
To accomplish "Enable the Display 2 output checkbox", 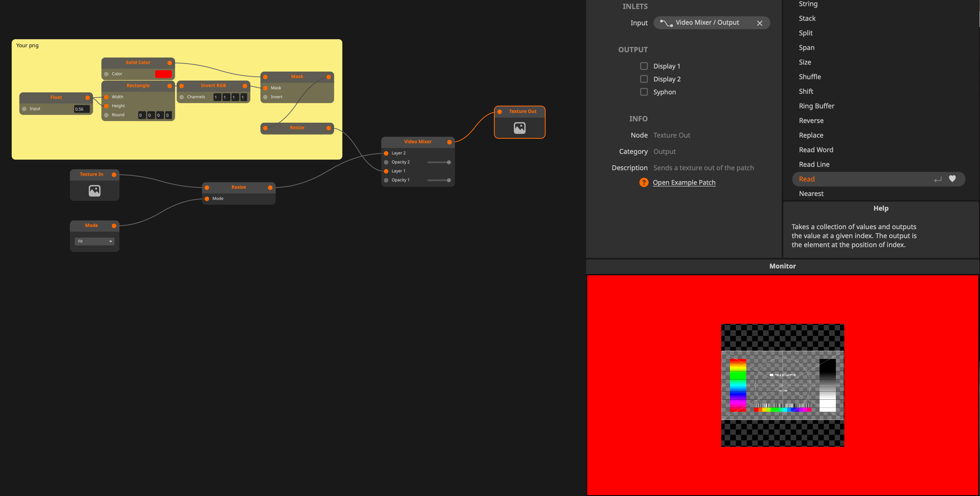I will point(644,79).
